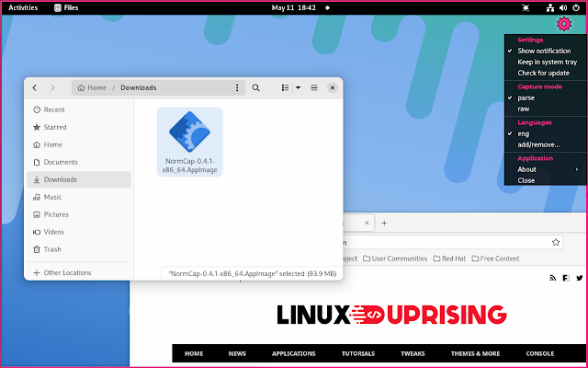Open the Red Hat bookmark folder
Viewport: 588px width, 368px height.
[450, 259]
